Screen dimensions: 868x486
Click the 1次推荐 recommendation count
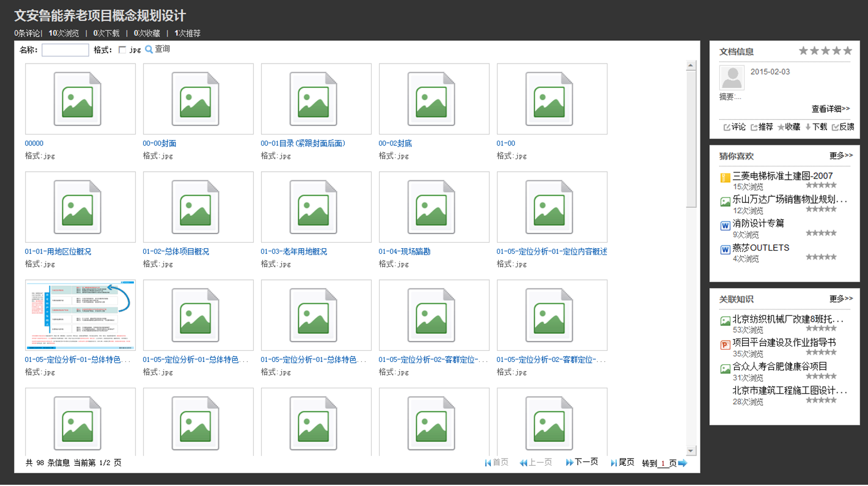tap(188, 34)
